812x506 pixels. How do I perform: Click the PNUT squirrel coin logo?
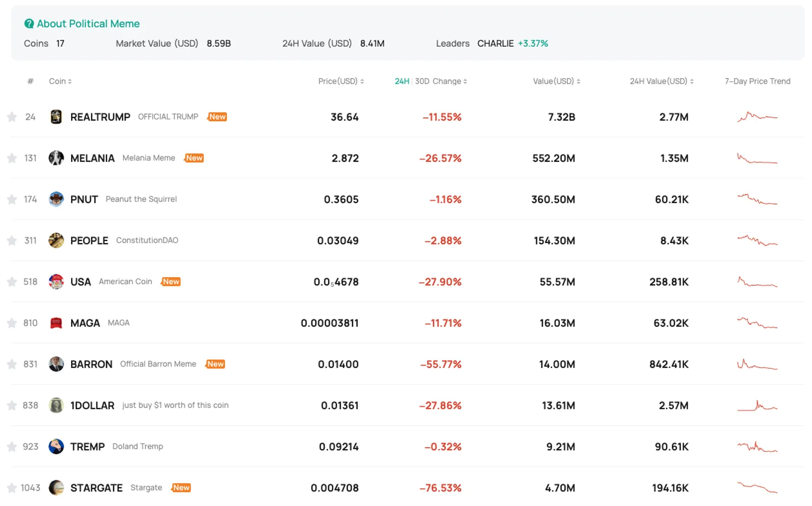56,199
